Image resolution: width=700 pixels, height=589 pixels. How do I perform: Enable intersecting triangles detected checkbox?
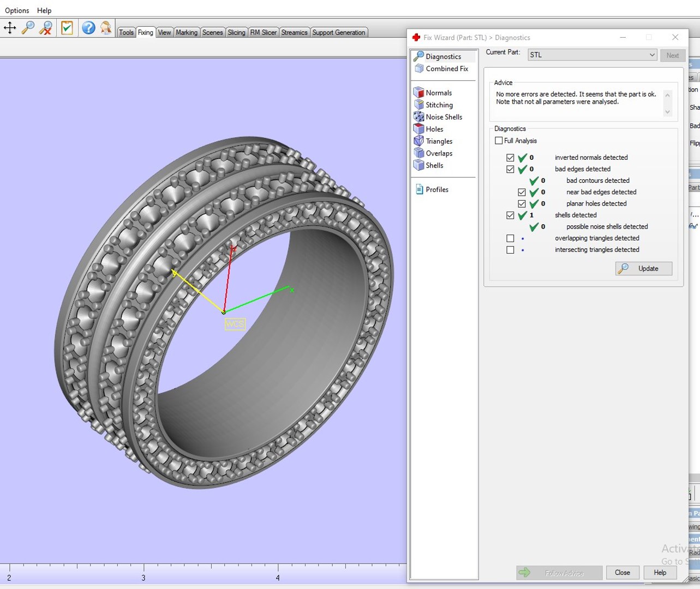click(x=510, y=250)
